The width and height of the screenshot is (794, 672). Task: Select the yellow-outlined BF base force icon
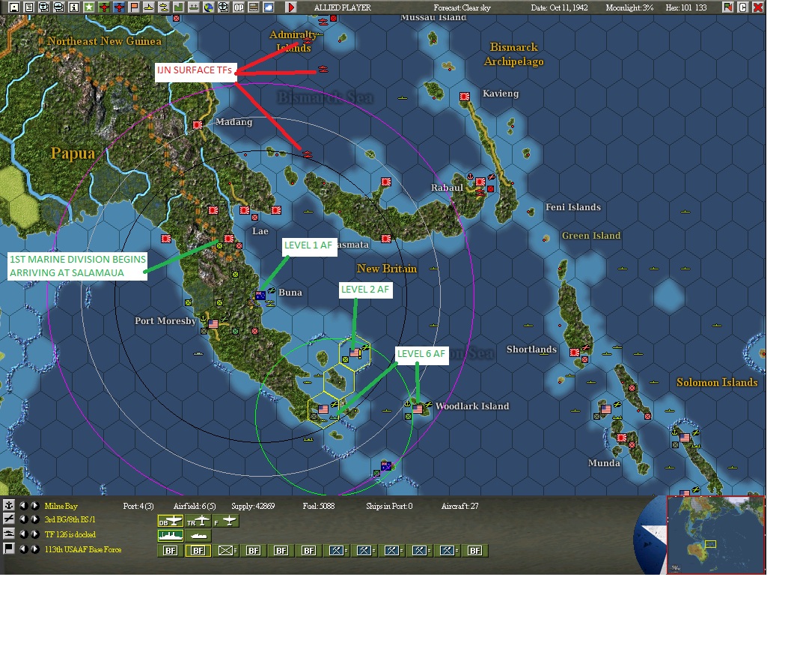coord(198,551)
